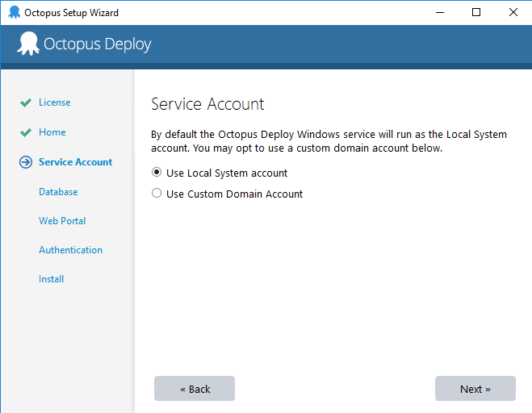Click the white Octopus Deploy logo

tap(28, 44)
